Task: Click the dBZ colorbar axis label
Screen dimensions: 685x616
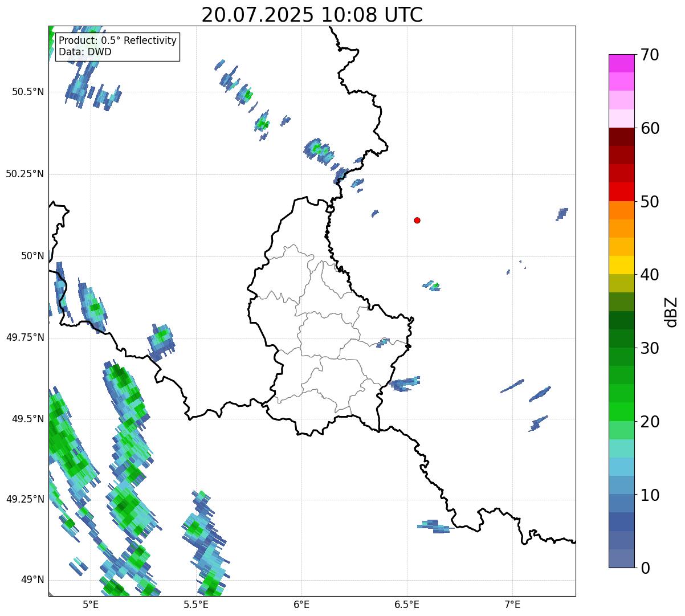Action: [x=671, y=312]
